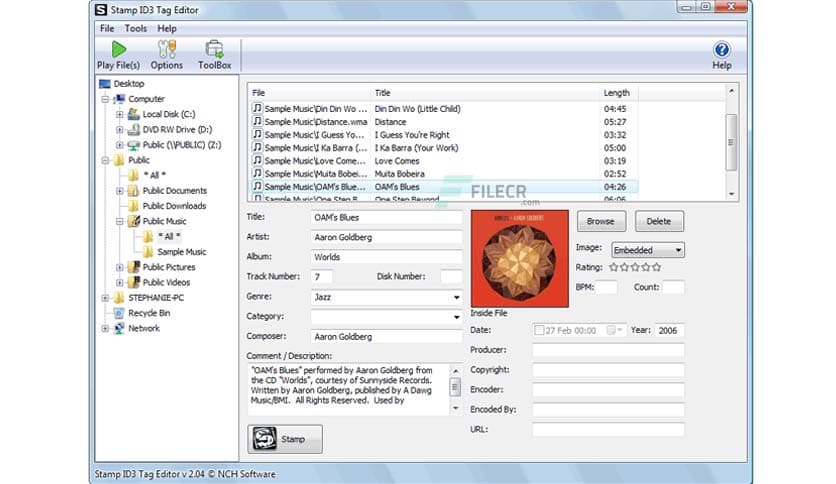The width and height of the screenshot is (836, 484).
Task: Expand the Network tree node
Action: [x=105, y=328]
